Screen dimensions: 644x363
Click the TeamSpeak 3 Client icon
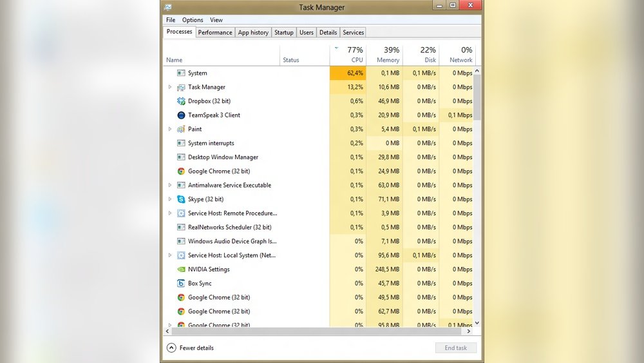181,115
